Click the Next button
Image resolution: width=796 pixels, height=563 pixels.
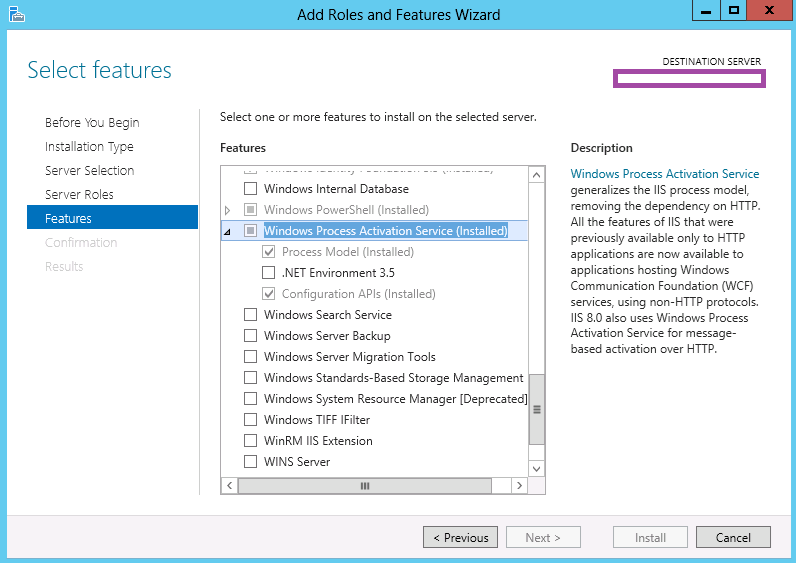543,537
